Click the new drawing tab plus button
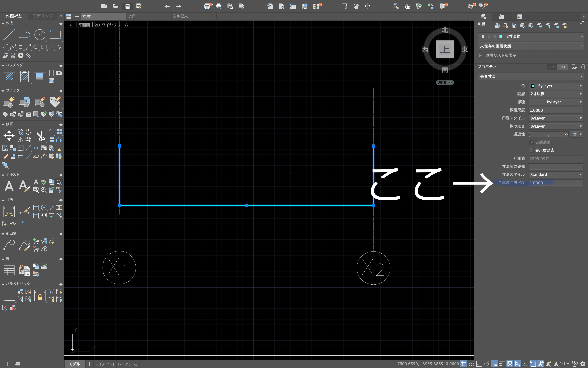Screen dimensions: 588x368 (77, 16)
